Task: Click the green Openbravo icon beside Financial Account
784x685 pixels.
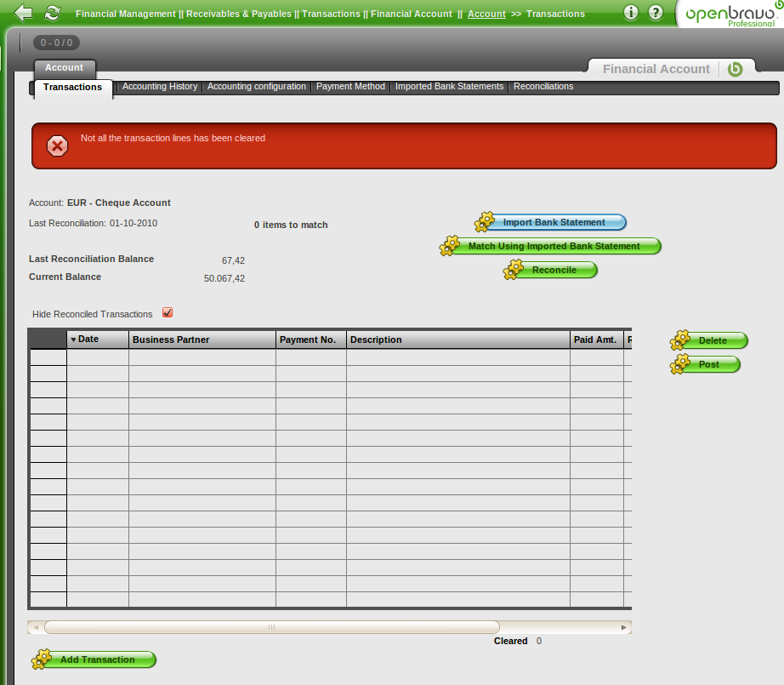Action: (735, 69)
